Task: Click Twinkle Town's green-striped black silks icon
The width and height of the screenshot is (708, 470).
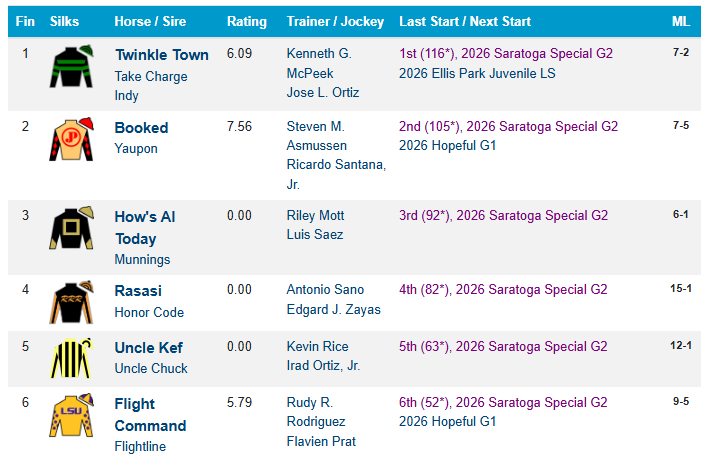Action: pyautogui.click(x=71, y=66)
